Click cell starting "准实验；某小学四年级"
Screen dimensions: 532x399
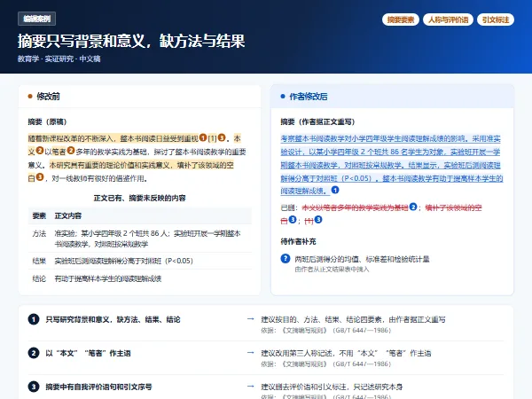[147, 239]
